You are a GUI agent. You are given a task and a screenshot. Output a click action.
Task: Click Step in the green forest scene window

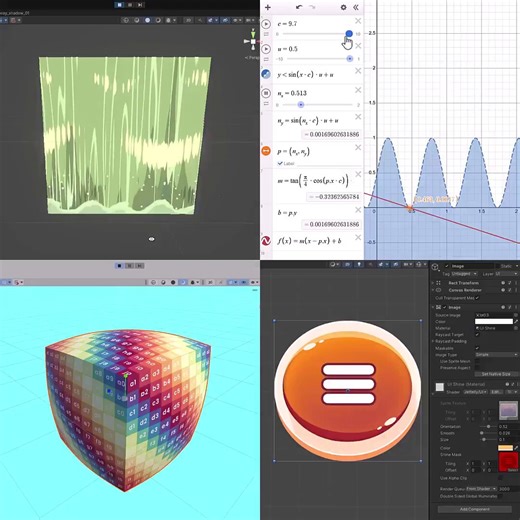(x=140, y=5)
